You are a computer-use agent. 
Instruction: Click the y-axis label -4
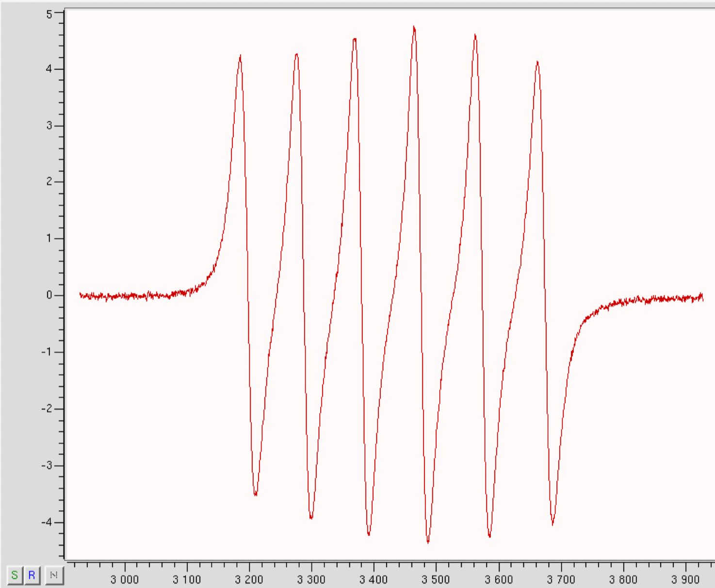47,523
